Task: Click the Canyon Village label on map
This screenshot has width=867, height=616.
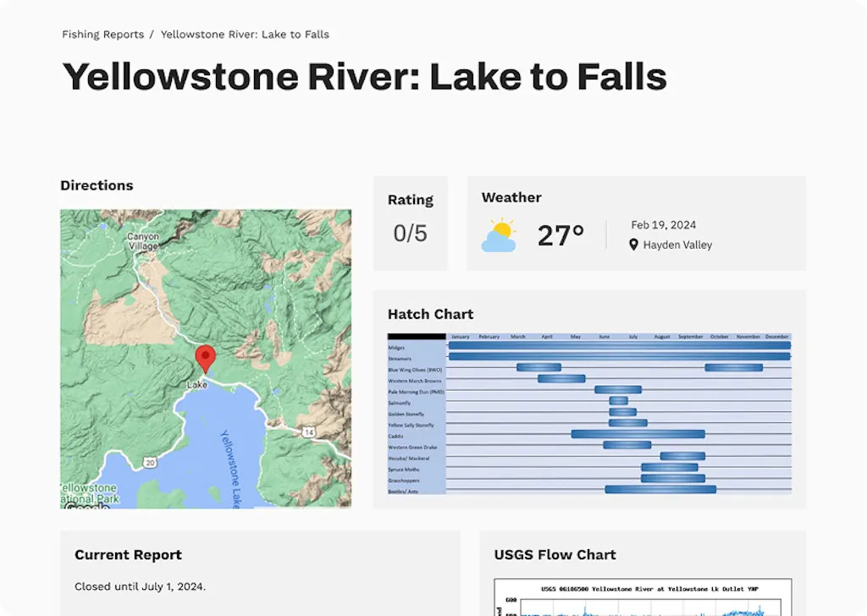Action: [142, 241]
